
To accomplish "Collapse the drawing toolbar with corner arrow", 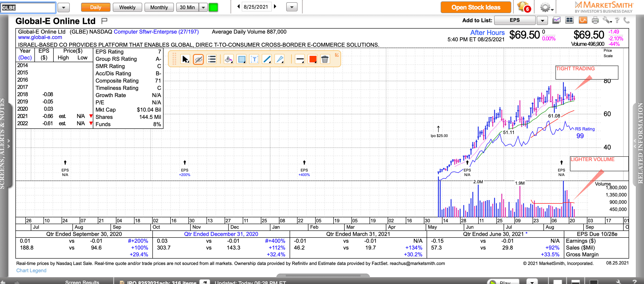I will click(x=337, y=55).
